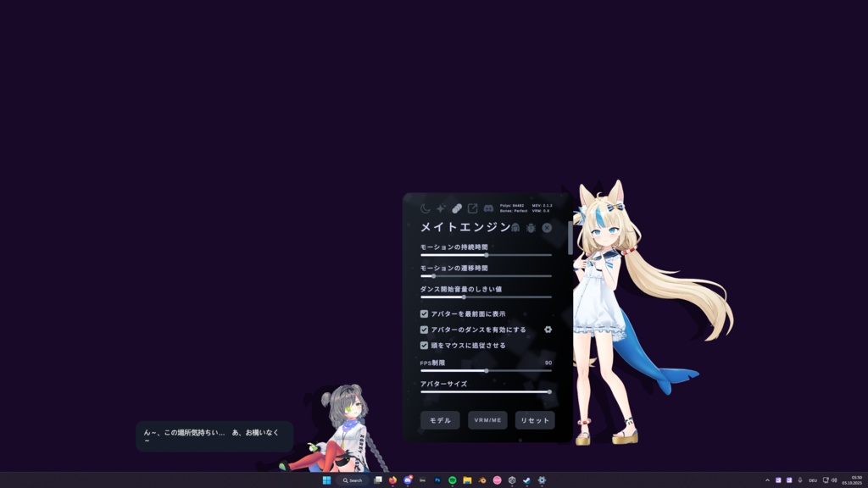Select the pill icon in the header
The width and height of the screenshot is (868, 488).
(457, 208)
